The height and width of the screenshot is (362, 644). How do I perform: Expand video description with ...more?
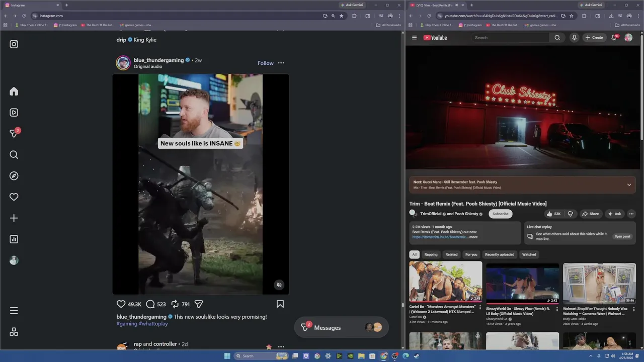point(472,237)
